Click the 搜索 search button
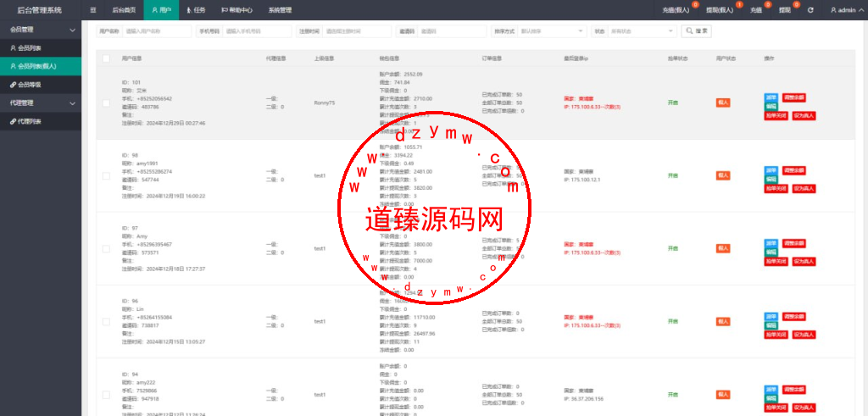This screenshot has width=868, height=416. coord(697,31)
